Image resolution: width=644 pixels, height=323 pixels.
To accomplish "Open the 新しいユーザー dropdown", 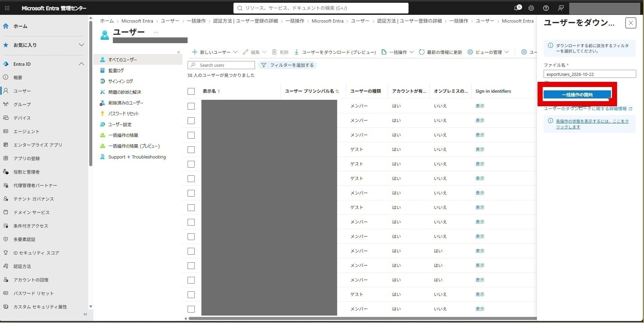I will (x=215, y=52).
